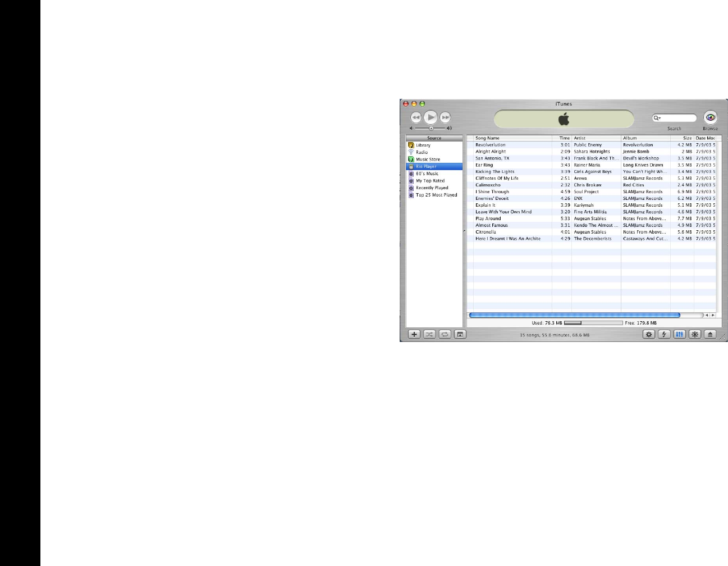728x566 pixels.
Task: Click the horizontal scrollbar thumb in the song list
Action: pyautogui.click(x=574, y=316)
